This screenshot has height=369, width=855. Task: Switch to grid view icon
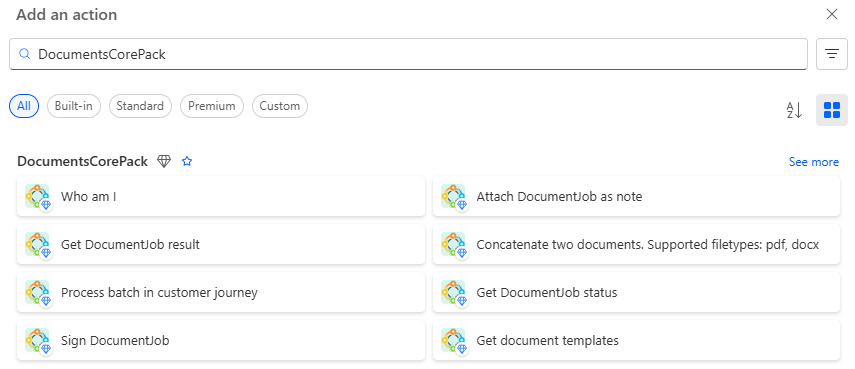tap(832, 110)
